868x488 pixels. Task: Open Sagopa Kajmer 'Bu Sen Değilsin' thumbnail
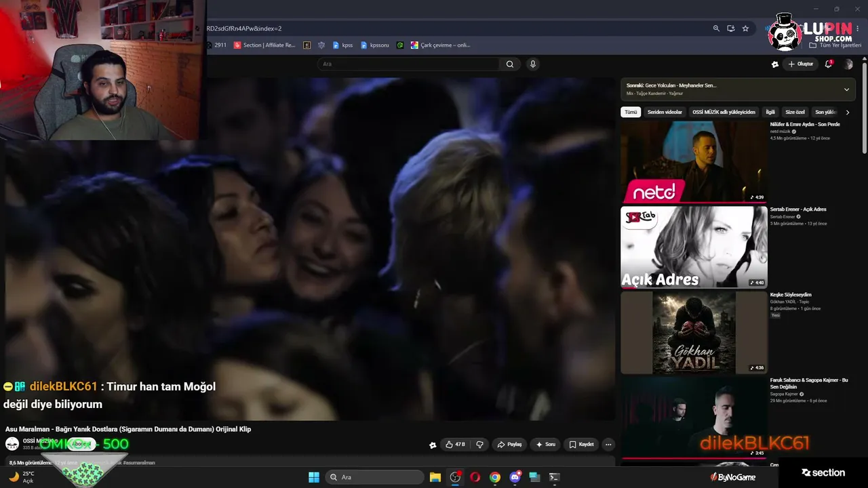coord(694,418)
